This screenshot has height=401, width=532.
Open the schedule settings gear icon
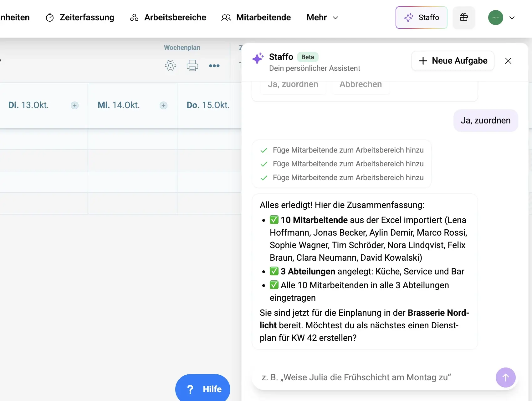coord(171,65)
